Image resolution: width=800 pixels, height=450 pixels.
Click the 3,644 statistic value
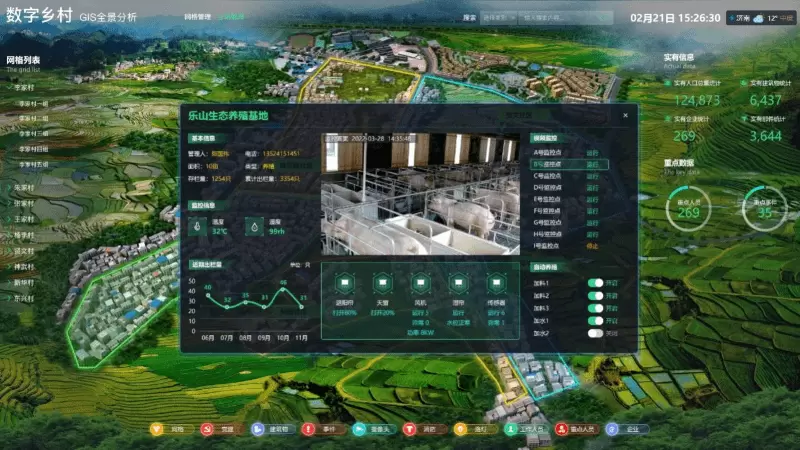[x=765, y=136]
